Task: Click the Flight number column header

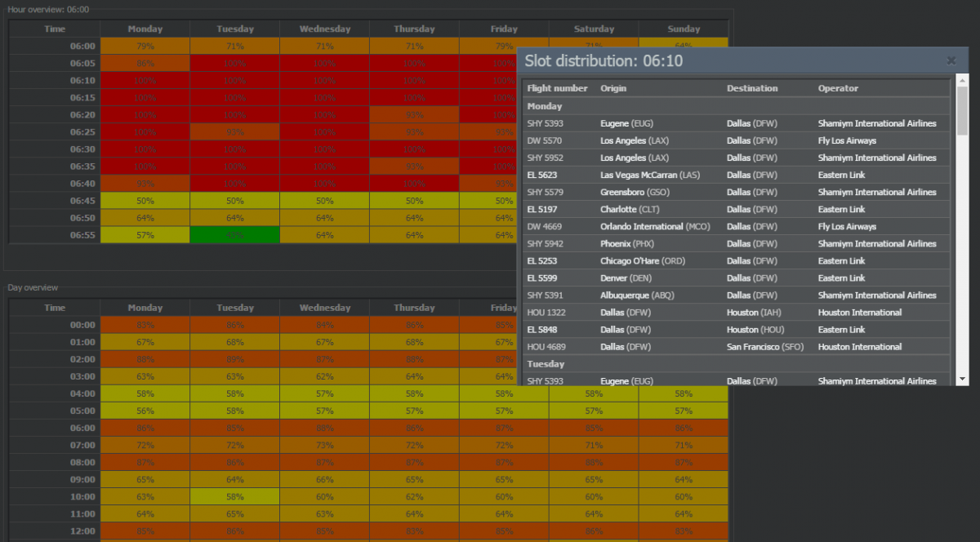Action: (x=558, y=88)
